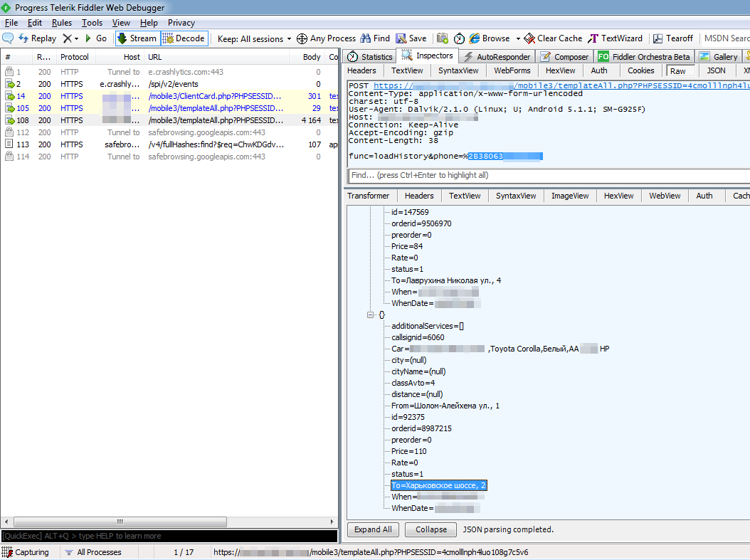Collapse the JSON object node

[x=370, y=315]
